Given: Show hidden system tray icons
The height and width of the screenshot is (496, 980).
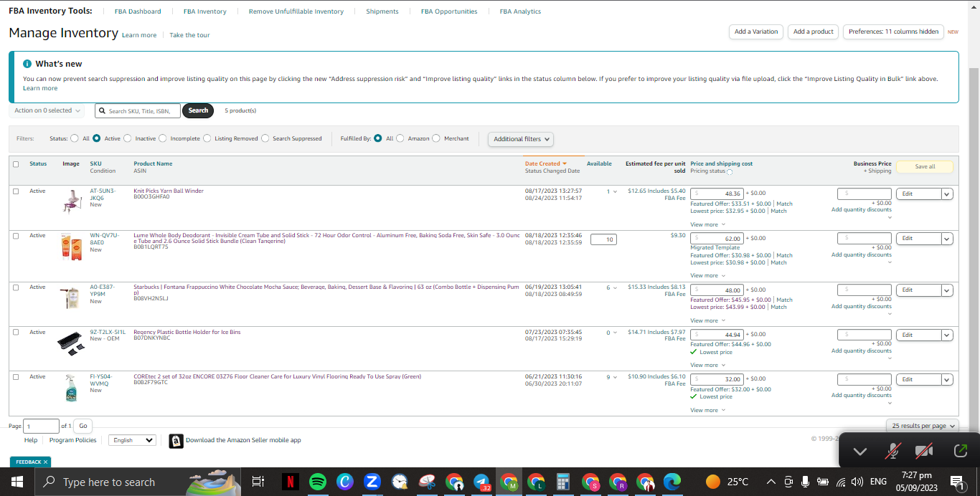Looking at the screenshot, I should (x=771, y=482).
